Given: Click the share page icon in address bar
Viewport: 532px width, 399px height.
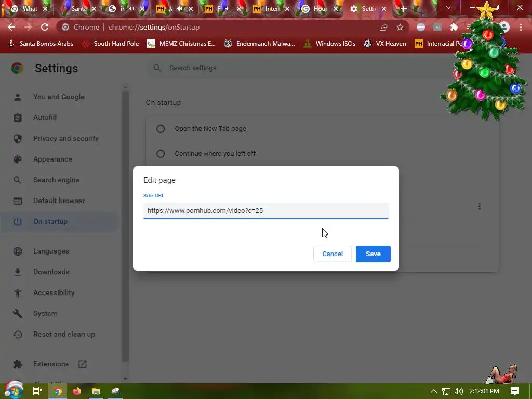Looking at the screenshot, I should tap(383, 27).
